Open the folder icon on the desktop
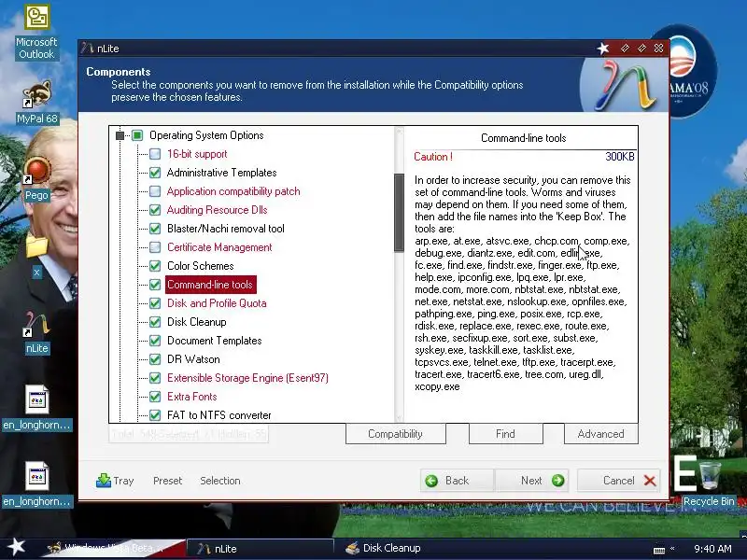The height and width of the screenshot is (560, 747). 36,246
